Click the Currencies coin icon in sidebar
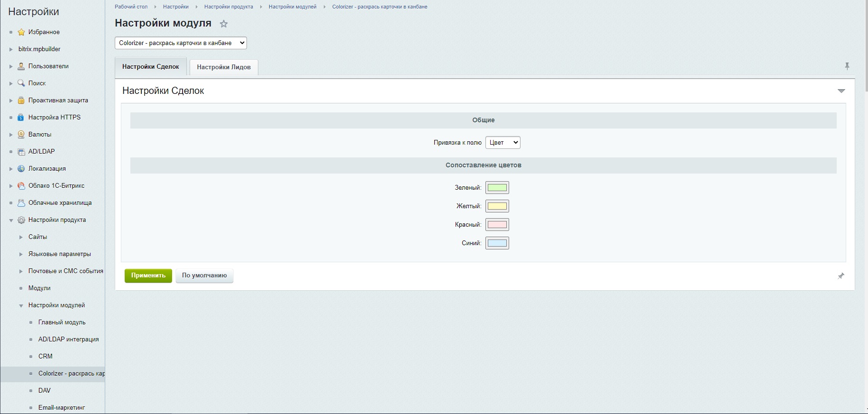This screenshot has width=868, height=414. (21, 135)
